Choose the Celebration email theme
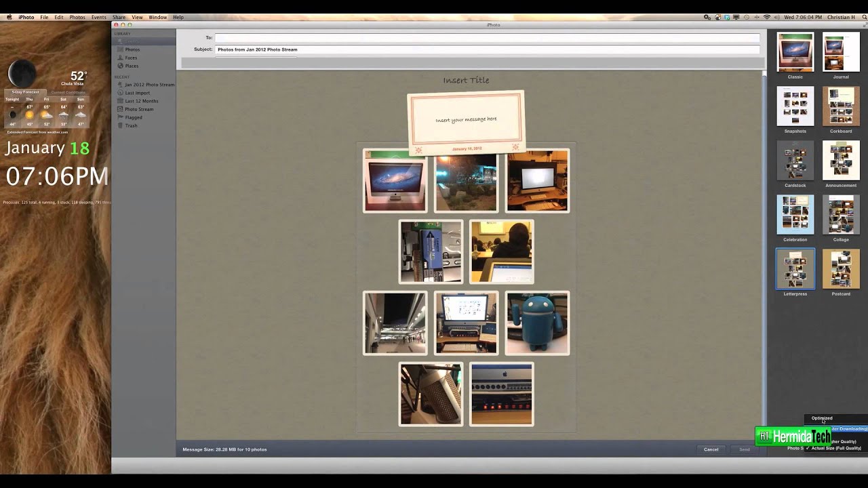The width and height of the screenshot is (868, 488). click(x=795, y=215)
